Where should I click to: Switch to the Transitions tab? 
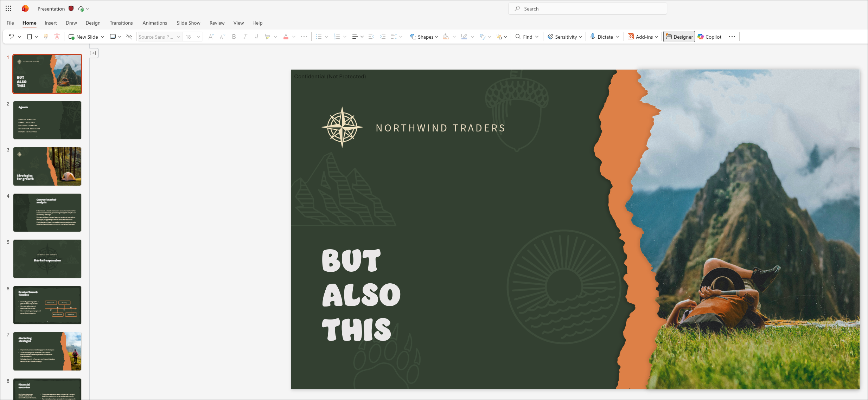121,23
